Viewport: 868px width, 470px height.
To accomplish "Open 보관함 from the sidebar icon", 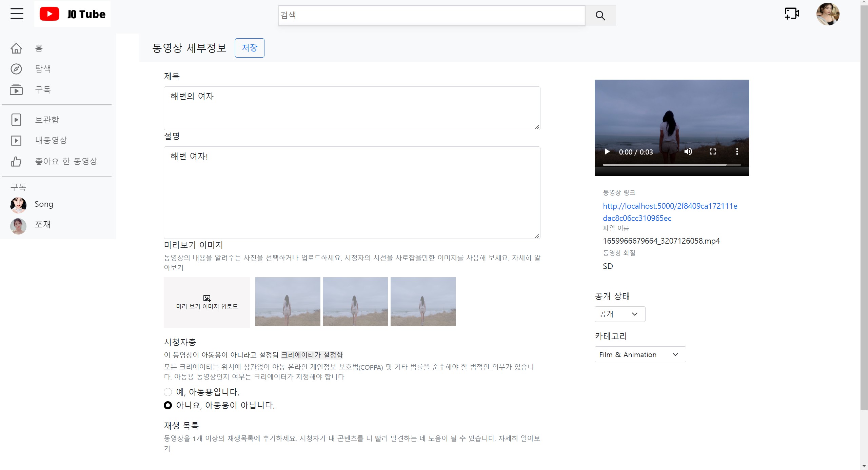I will click(17, 119).
